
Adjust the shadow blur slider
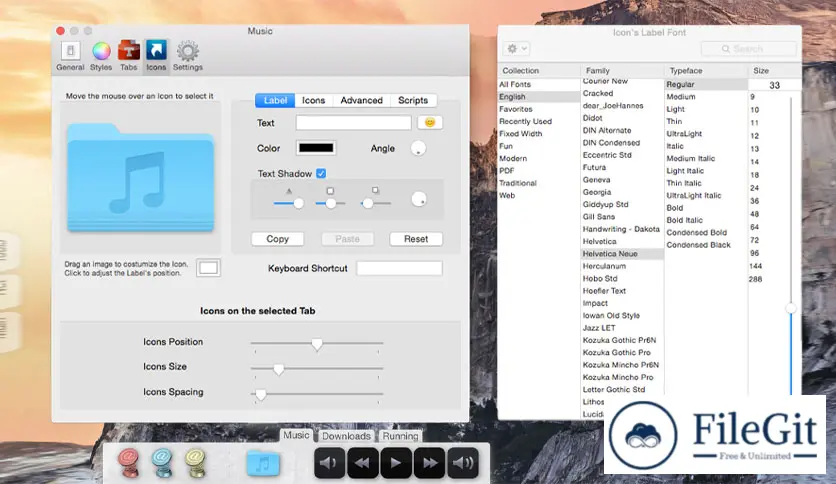(331, 203)
